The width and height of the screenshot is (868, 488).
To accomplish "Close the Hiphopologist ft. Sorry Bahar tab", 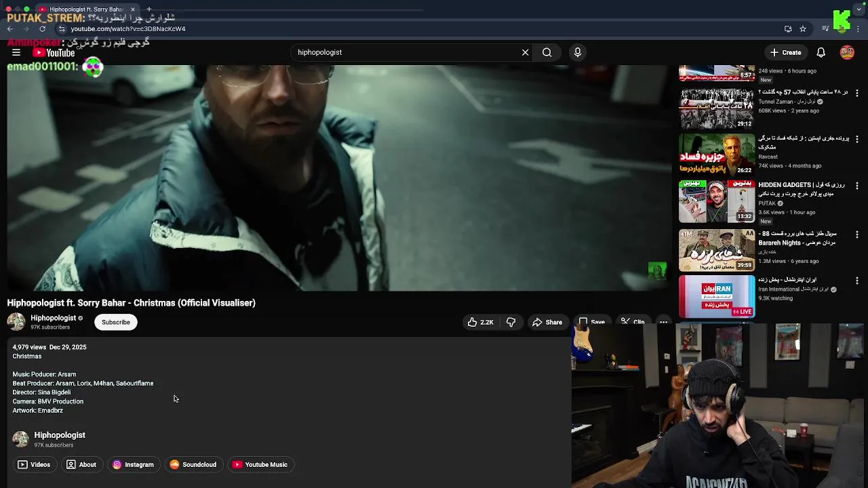I will click(133, 9).
